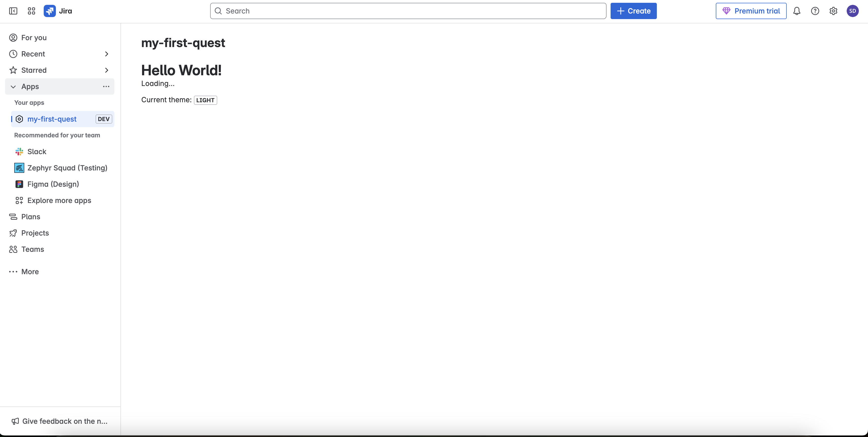Open the app switcher grid icon

(x=31, y=11)
